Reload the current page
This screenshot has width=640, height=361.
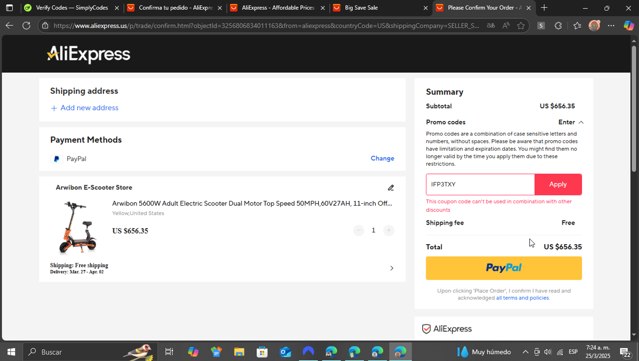(x=27, y=26)
